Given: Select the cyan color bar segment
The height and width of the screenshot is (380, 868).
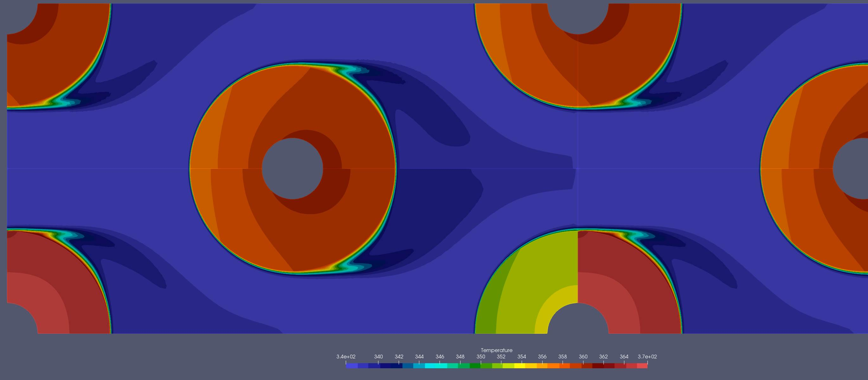Looking at the screenshot, I should click(x=431, y=366).
